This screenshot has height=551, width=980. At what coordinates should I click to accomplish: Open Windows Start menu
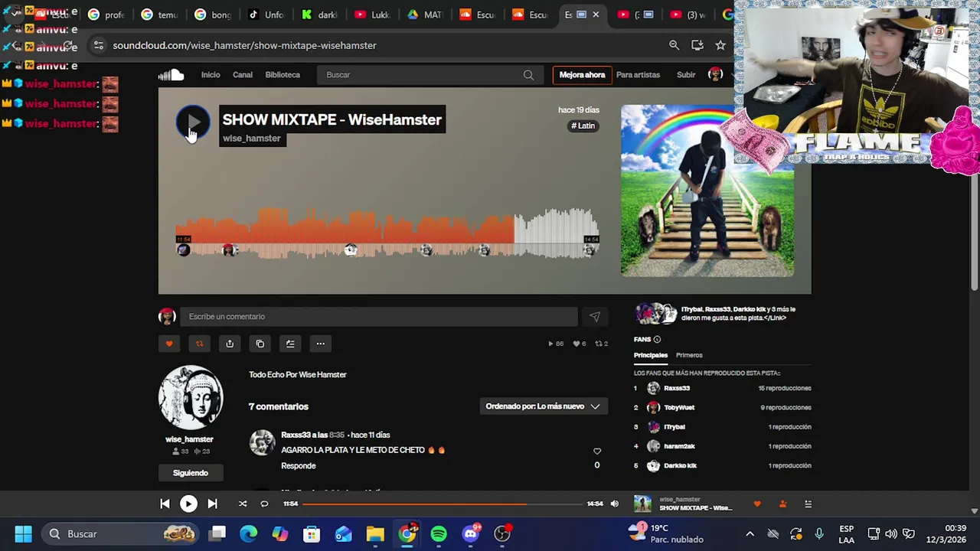coord(23,533)
